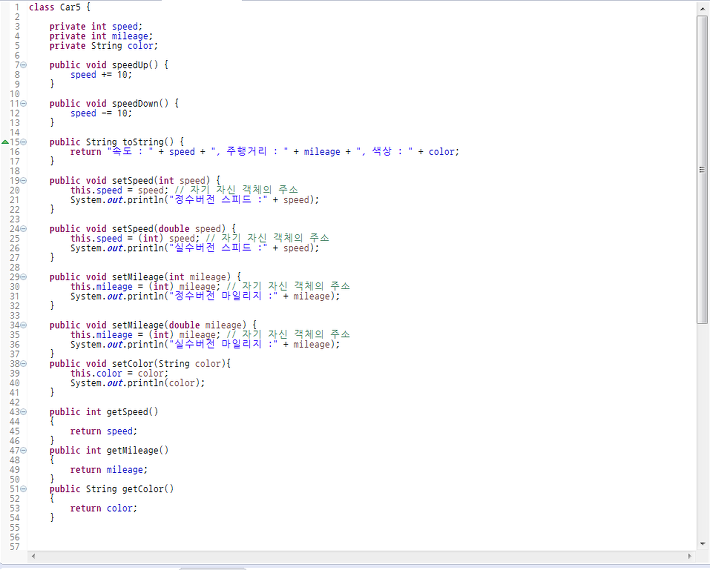Collapse the setSpeed(int speed) fold on line 19
The image size is (710, 570).
[x=24, y=181]
